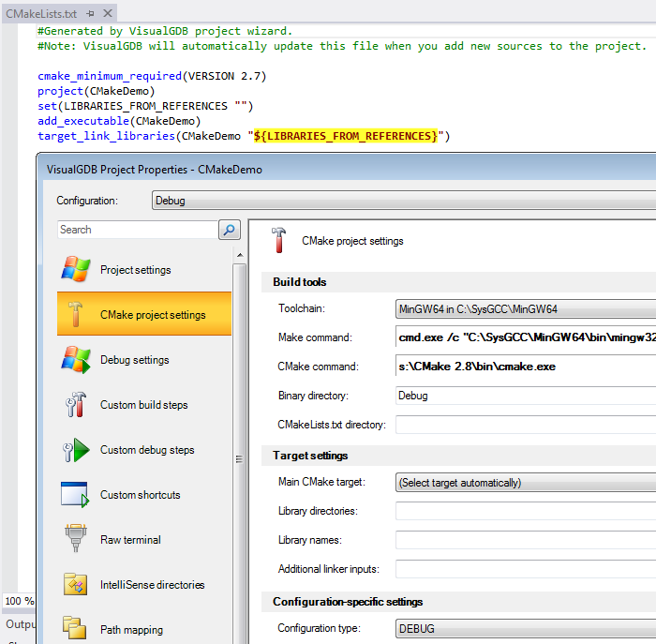Open Path mapping page
The image size is (656, 644).
[x=144, y=629]
